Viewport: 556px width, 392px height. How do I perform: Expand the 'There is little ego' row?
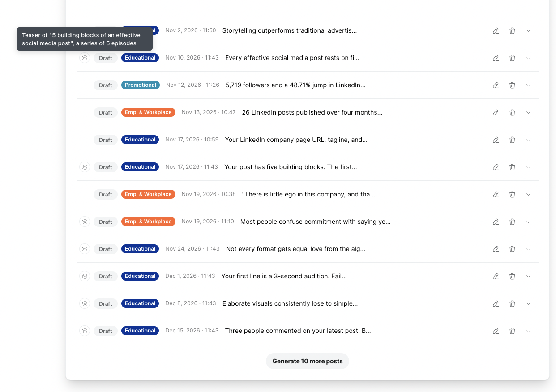click(x=528, y=195)
